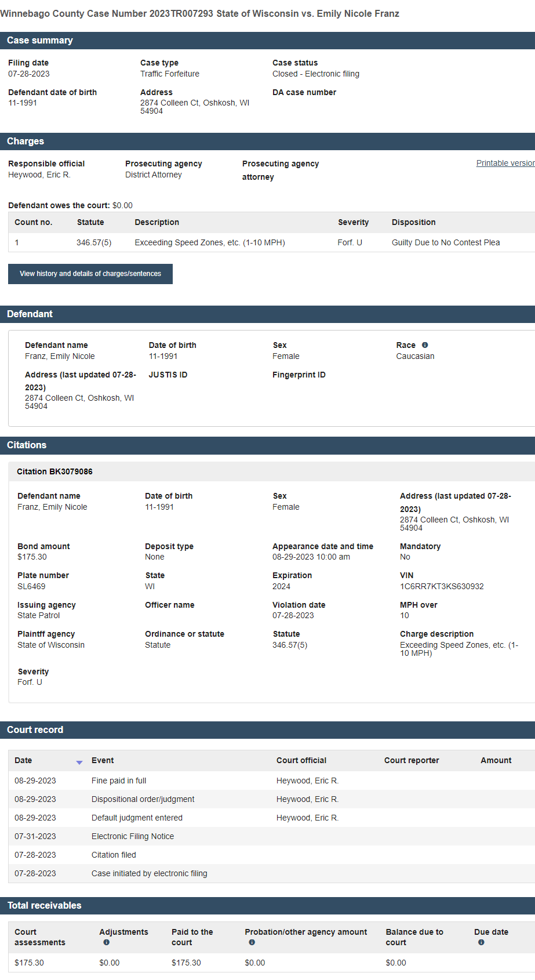535x980 pixels.
Task: Click the Disposition column header
Action: click(x=414, y=222)
